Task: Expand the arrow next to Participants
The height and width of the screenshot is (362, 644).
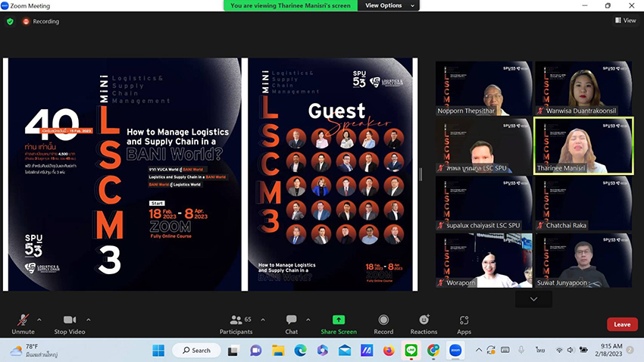Action: point(263,320)
